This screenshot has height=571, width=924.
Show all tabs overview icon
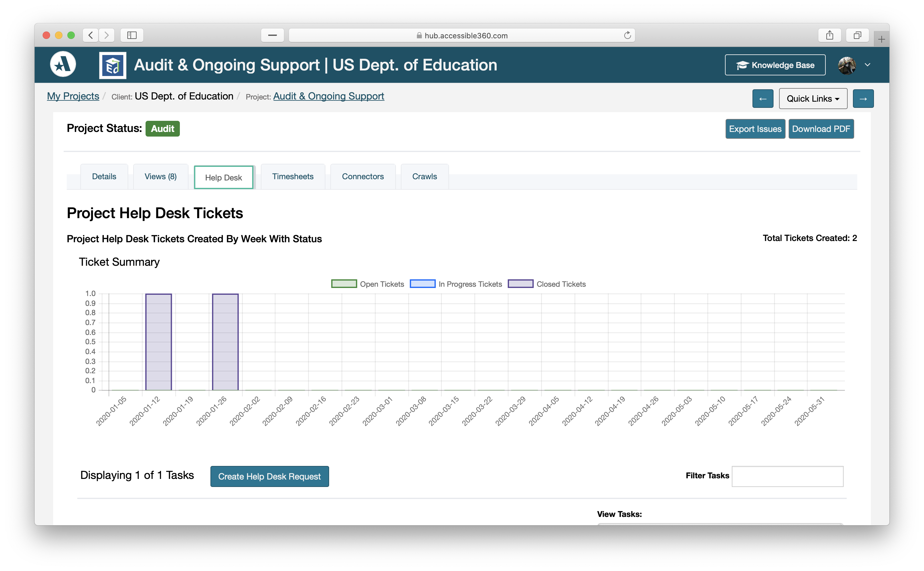[x=858, y=35]
